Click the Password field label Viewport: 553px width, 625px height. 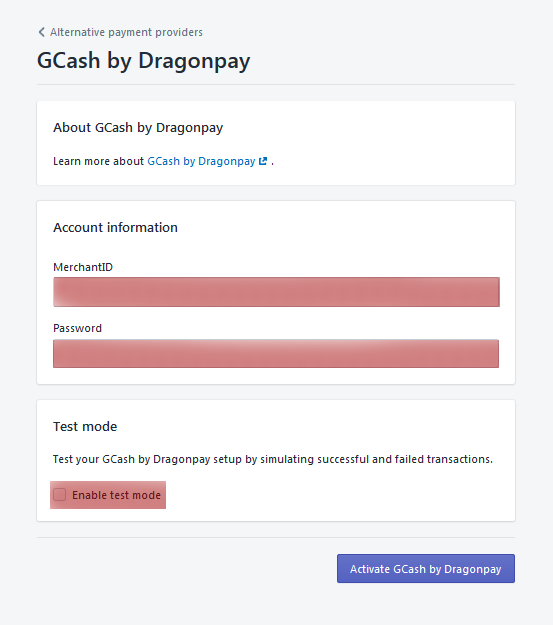point(77,328)
